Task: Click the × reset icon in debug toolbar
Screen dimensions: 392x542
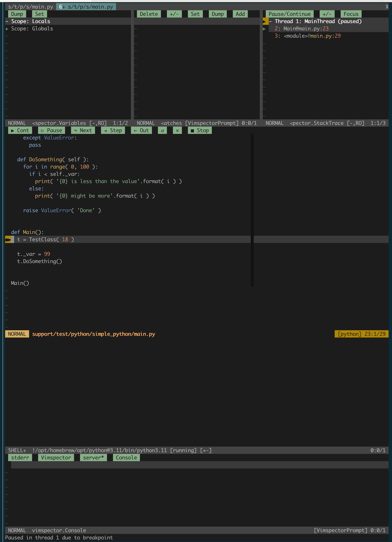Action: tap(177, 130)
